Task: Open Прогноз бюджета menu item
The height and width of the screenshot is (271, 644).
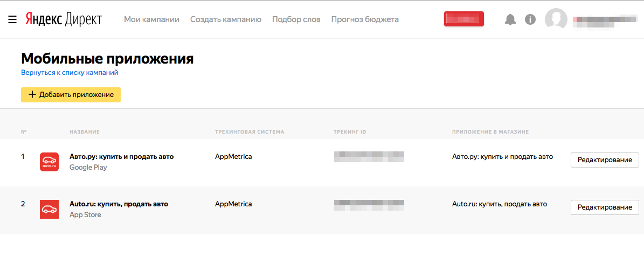Action: pyautogui.click(x=365, y=19)
